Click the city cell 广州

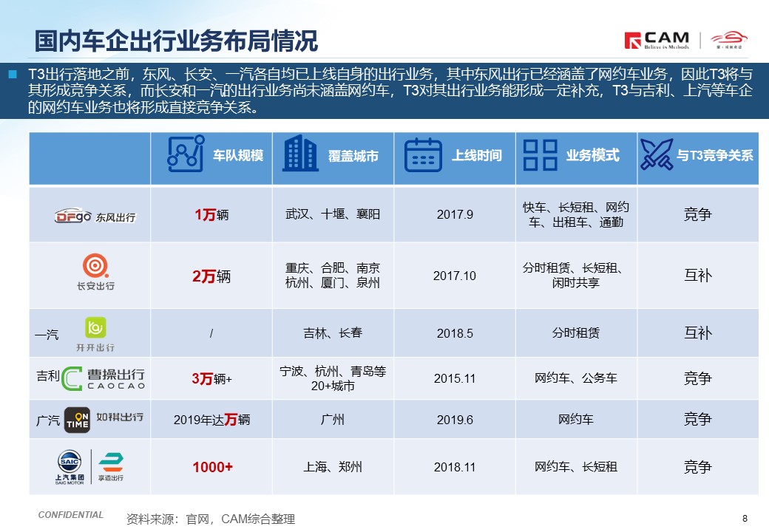333,420
